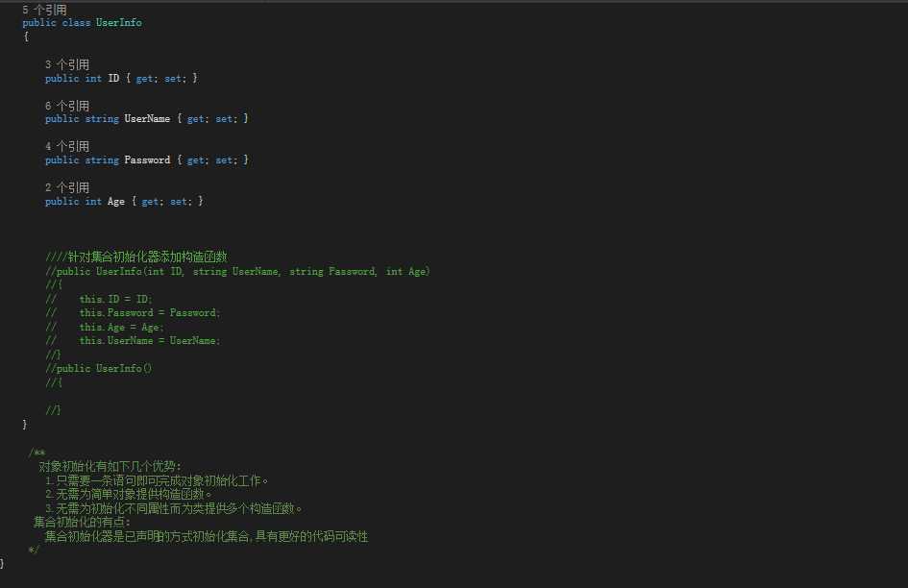The width and height of the screenshot is (908, 588).
Task: Open the '3 个引用' reference link above ID
Action: (67, 65)
